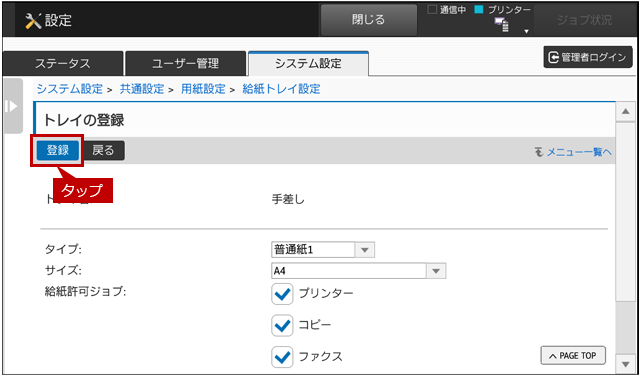Uncheck the プリンター checkbox
Image resolution: width=640 pixels, height=376 pixels.
(x=282, y=294)
